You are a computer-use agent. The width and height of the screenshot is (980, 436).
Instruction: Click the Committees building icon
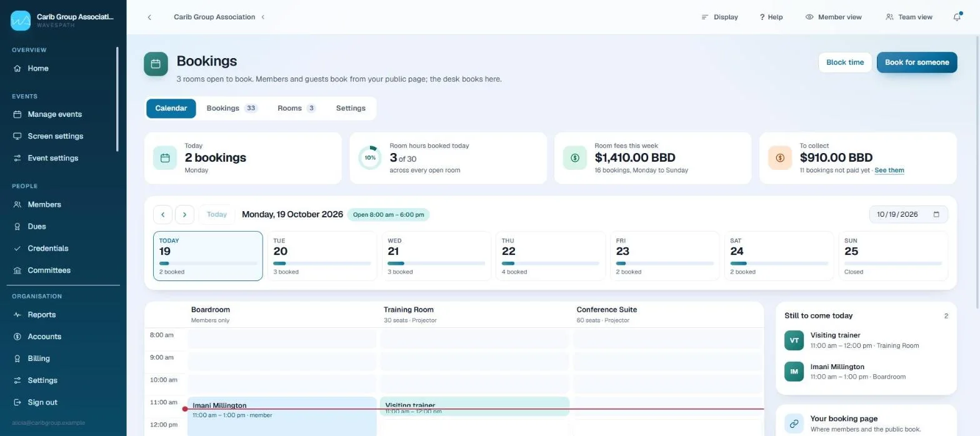click(x=17, y=270)
